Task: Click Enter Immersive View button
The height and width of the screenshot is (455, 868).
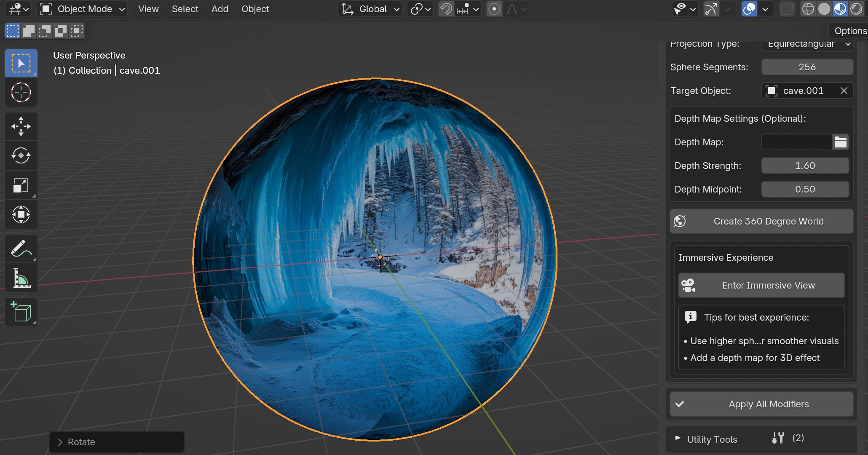Action: pyautogui.click(x=761, y=285)
